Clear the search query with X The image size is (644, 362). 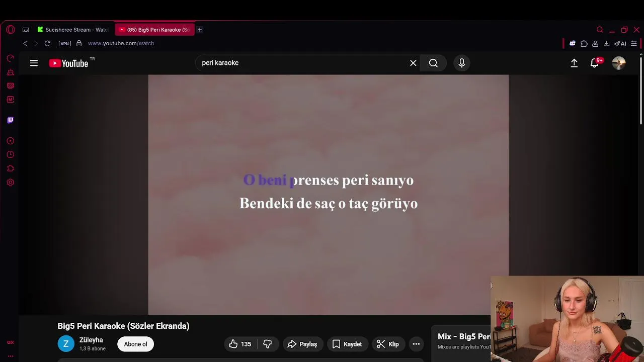coord(413,63)
